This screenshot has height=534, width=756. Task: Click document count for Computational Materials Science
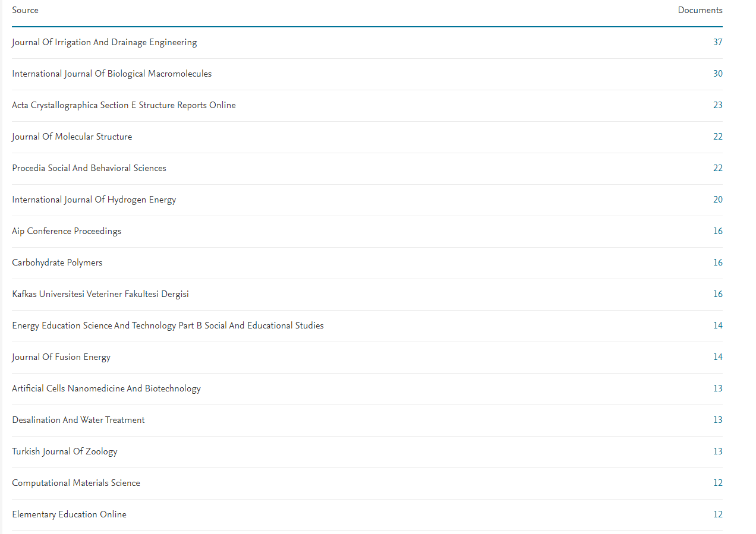pos(717,483)
